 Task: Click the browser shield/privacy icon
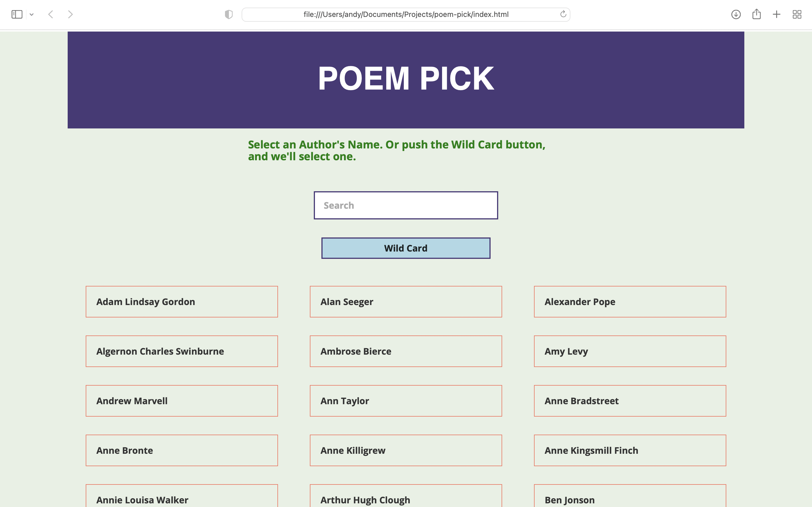coord(229,14)
